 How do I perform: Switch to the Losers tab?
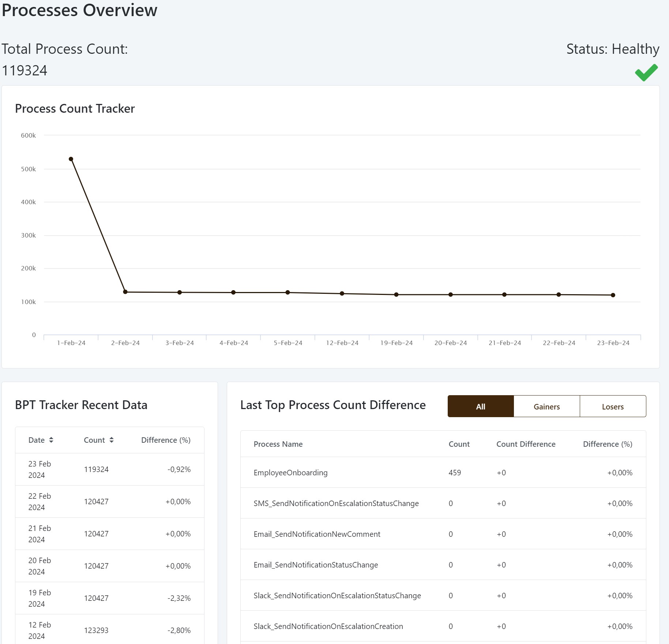click(613, 406)
